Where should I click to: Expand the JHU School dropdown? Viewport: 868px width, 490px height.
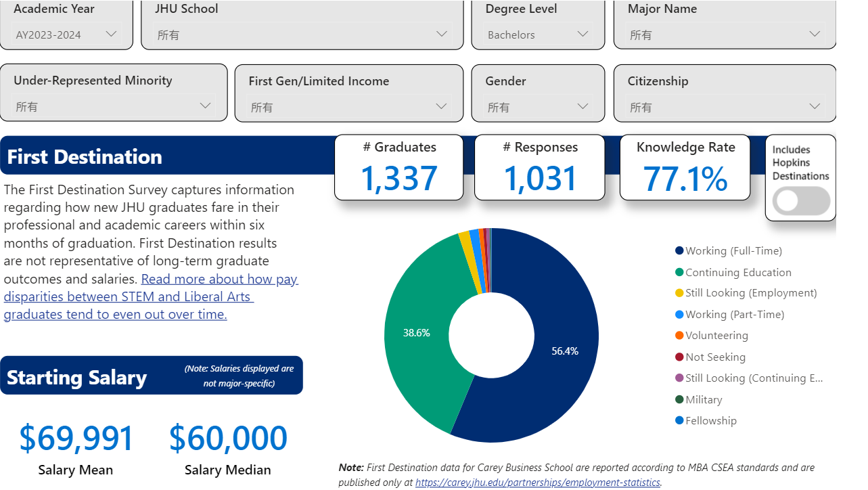click(x=302, y=35)
